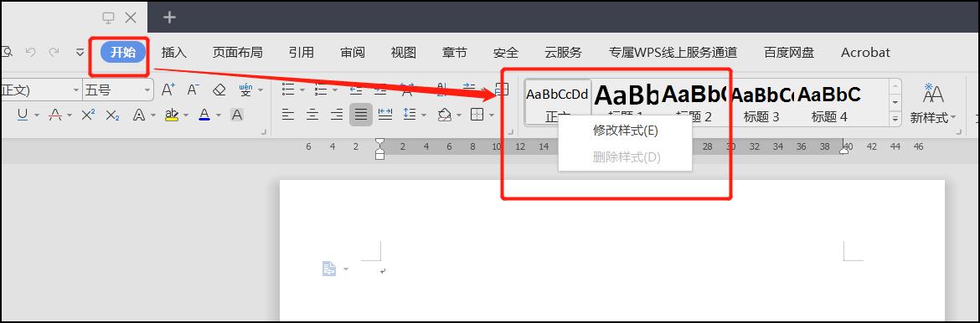
Task: Click the blue font color A
Action: pyautogui.click(x=204, y=115)
